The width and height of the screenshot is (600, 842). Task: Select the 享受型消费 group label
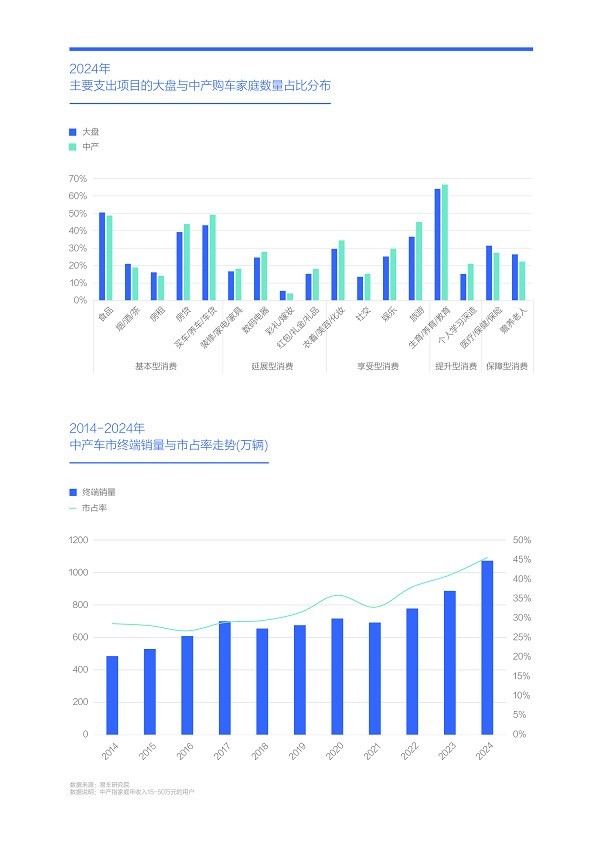click(378, 366)
